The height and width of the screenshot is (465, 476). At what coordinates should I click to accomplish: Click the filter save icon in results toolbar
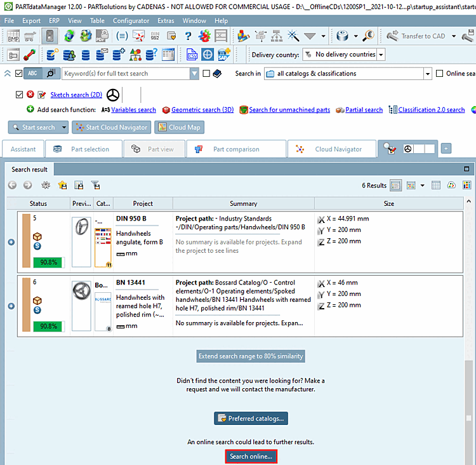[x=95, y=185]
